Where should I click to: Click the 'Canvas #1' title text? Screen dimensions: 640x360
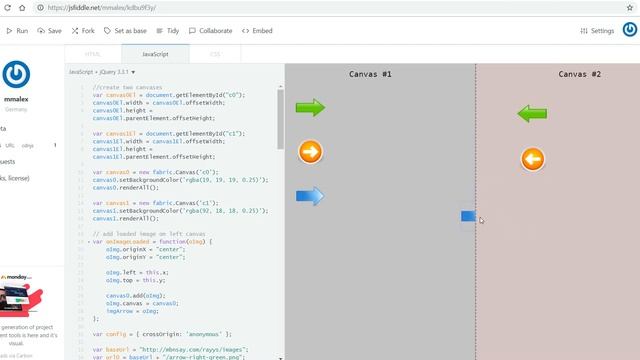(x=370, y=74)
